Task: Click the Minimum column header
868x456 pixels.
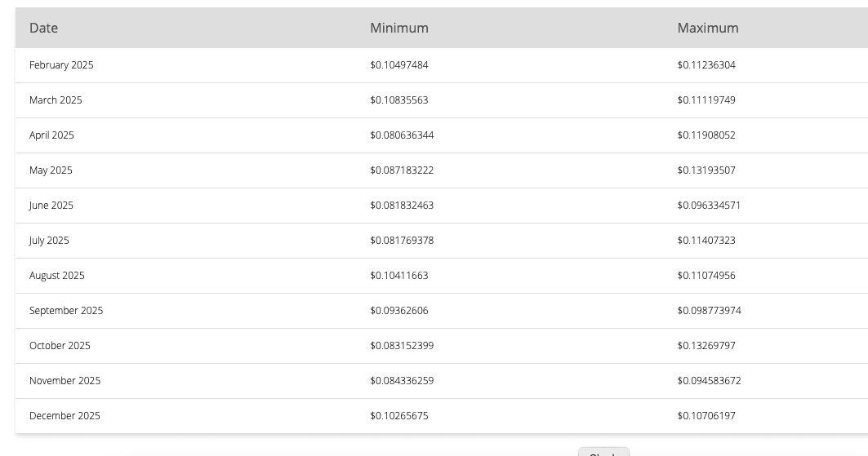Action: click(399, 28)
